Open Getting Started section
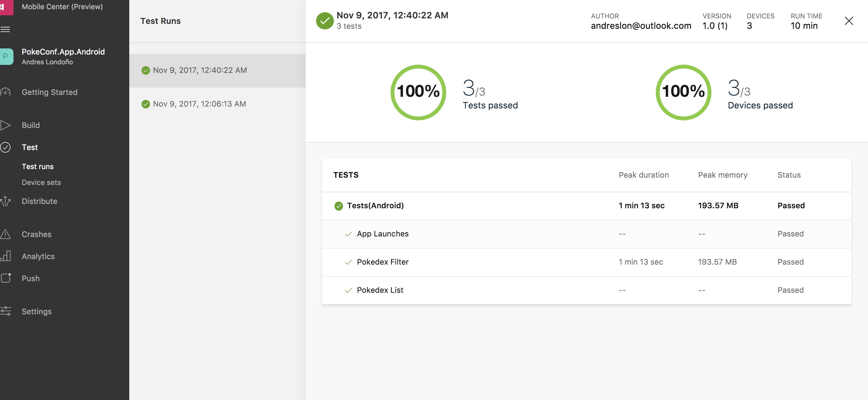 tap(50, 92)
